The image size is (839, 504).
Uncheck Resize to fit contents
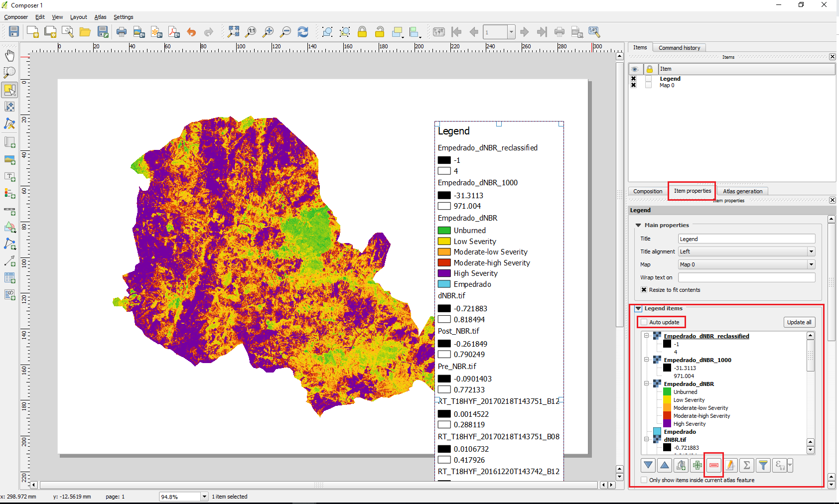point(644,290)
